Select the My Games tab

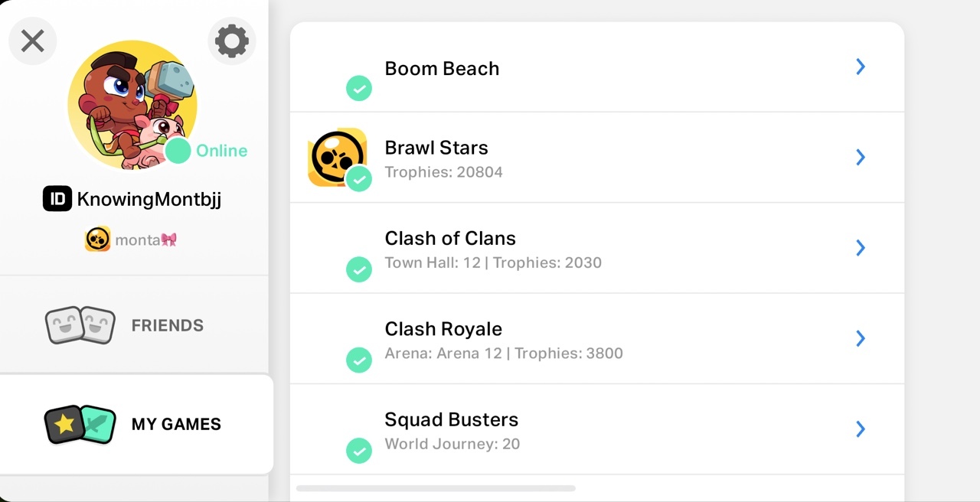pos(176,424)
